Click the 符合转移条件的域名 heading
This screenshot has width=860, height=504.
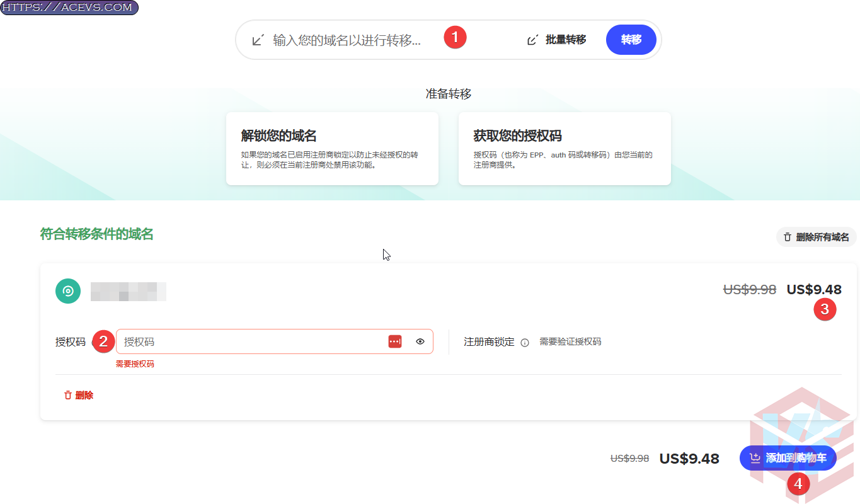point(97,234)
